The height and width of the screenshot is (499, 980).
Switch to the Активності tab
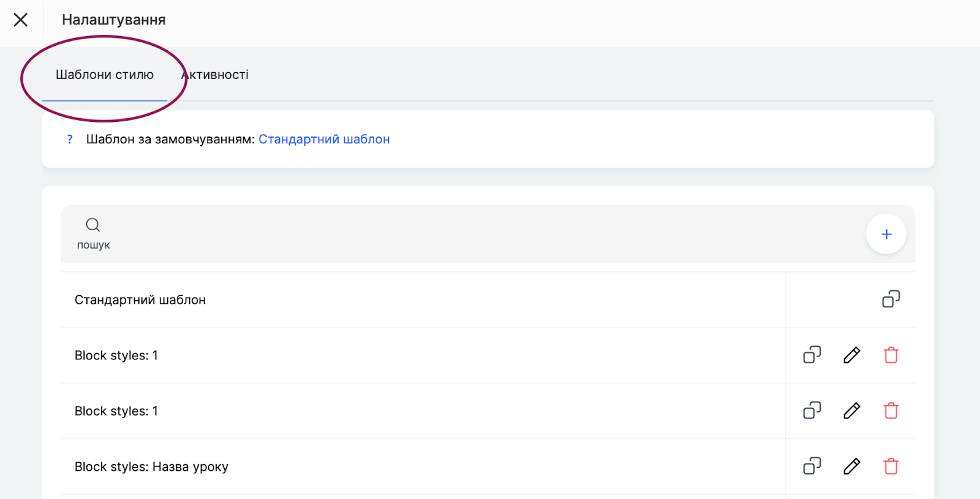tap(216, 75)
